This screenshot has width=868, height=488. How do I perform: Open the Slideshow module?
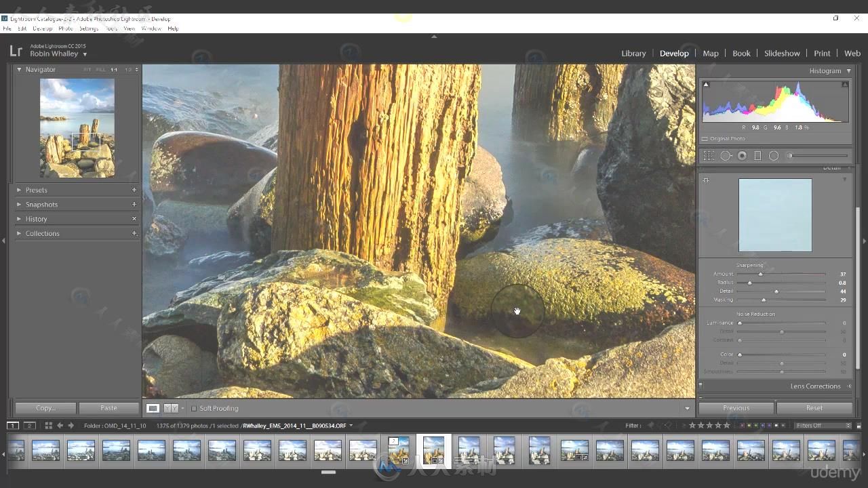[782, 54]
